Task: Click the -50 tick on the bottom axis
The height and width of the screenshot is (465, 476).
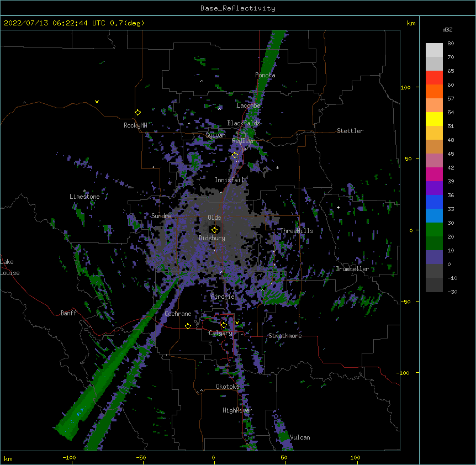Action: pyautogui.click(x=141, y=457)
